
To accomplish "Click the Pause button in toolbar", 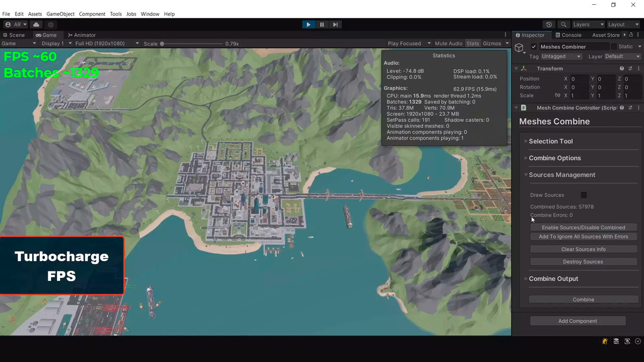I will [x=322, y=25].
